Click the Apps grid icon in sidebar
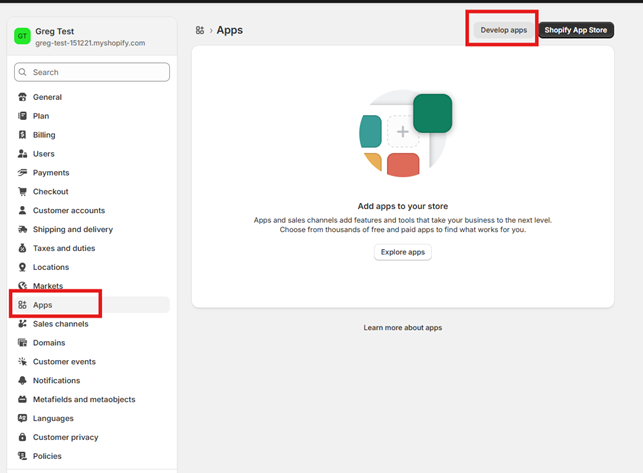 23,305
